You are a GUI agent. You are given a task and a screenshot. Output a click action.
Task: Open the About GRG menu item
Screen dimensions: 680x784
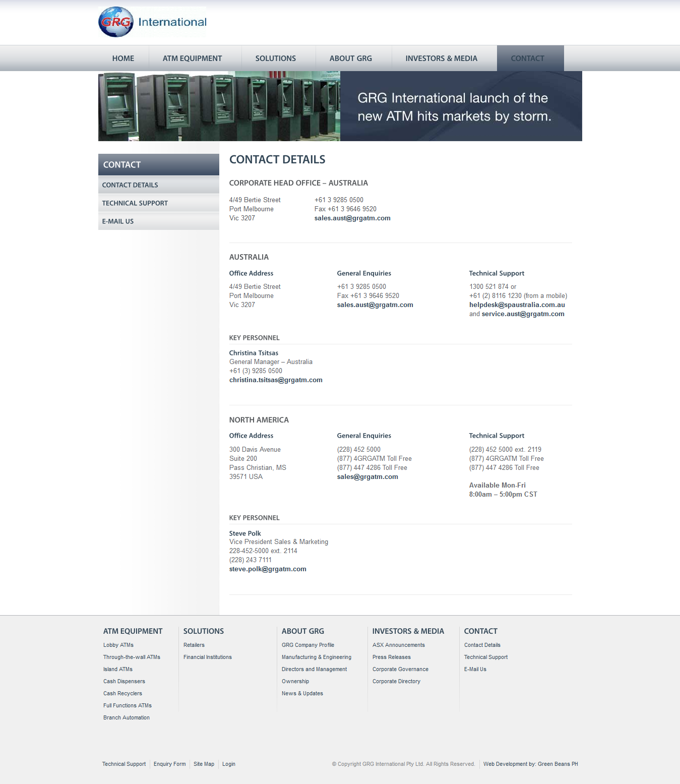coord(350,58)
